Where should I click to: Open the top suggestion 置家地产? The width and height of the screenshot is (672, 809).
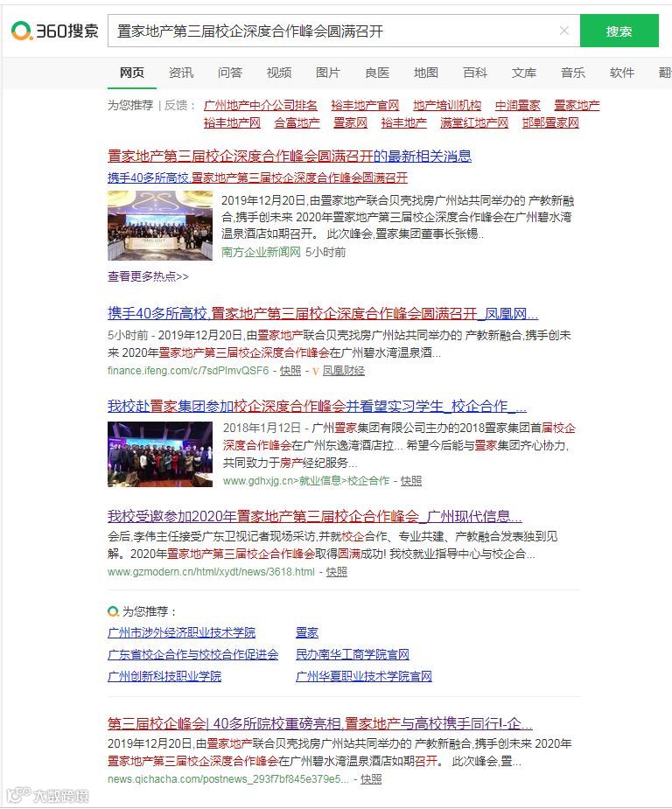pyautogui.click(x=577, y=105)
